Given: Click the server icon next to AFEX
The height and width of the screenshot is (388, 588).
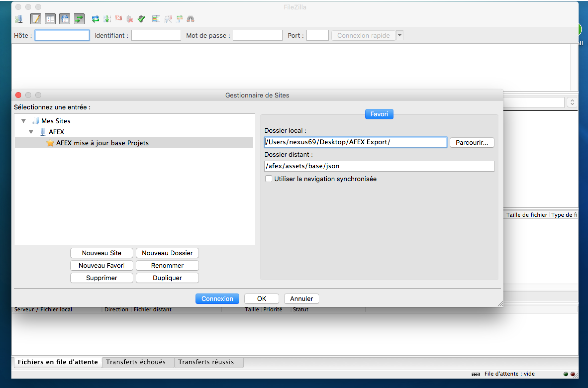Looking at the screenshot, I should [43, 132].
